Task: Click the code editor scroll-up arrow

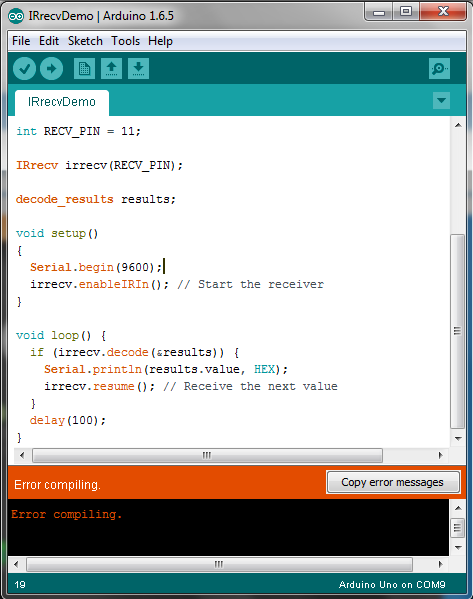Action: 458,125
